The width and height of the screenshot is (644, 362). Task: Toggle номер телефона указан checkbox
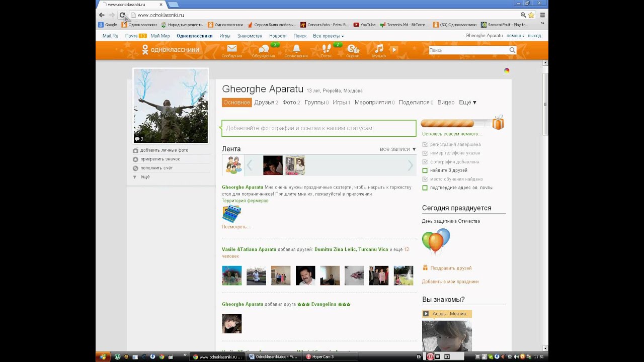coord(425,153)
